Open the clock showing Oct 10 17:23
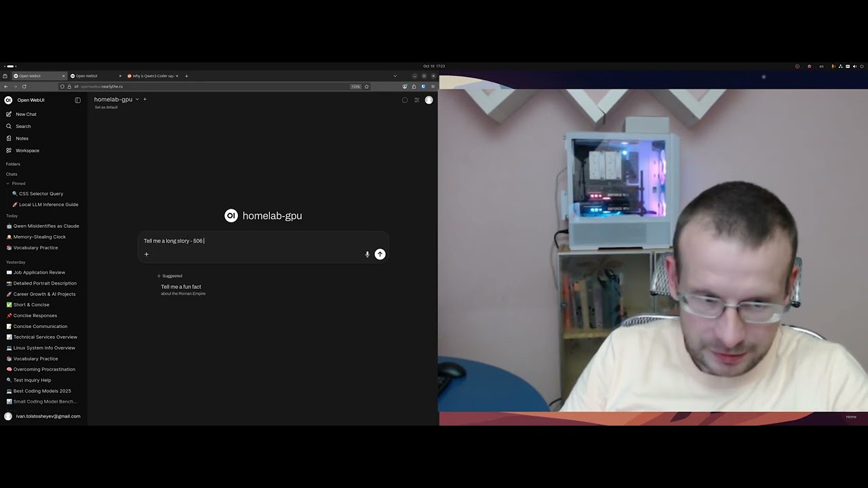The height and width of the screenshot is (488, 868). [x=434, y=66]
